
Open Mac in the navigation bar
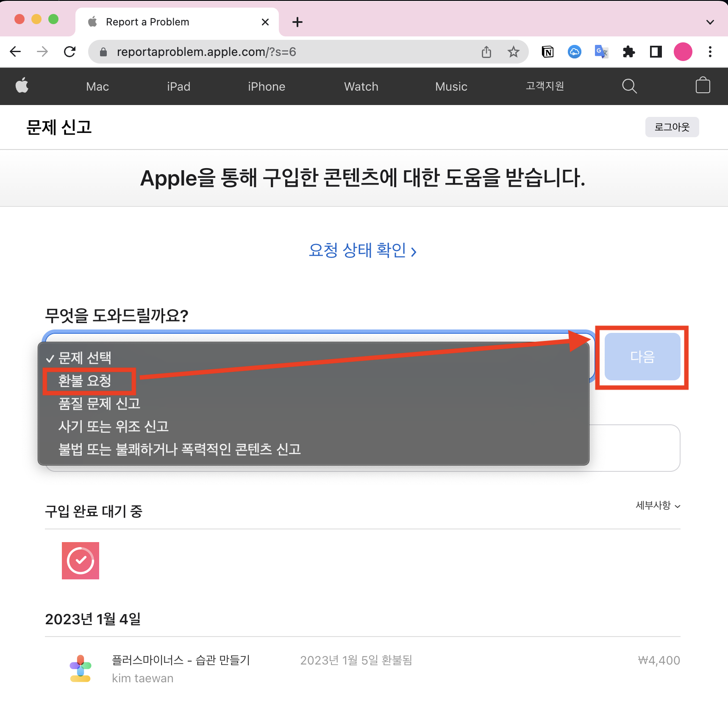pyautogui.click(x=97, y=86)
